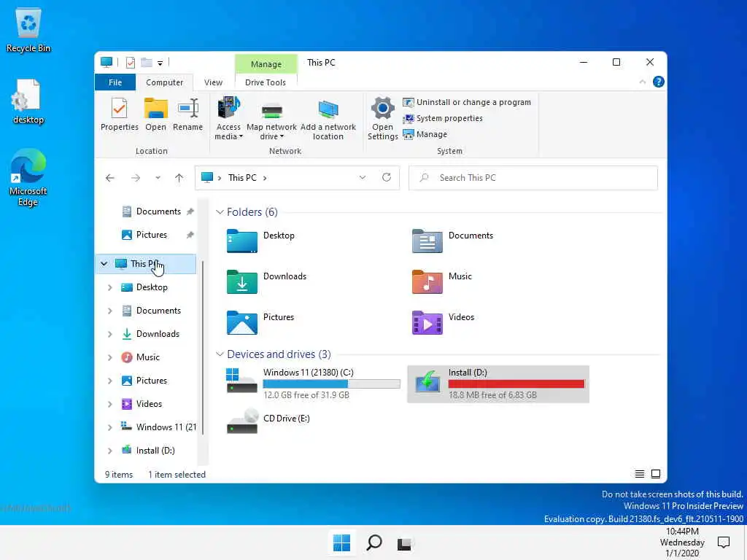
Task: Select the Windows 11 (21380) (C:) drive
Action: [x=313, y=384]
